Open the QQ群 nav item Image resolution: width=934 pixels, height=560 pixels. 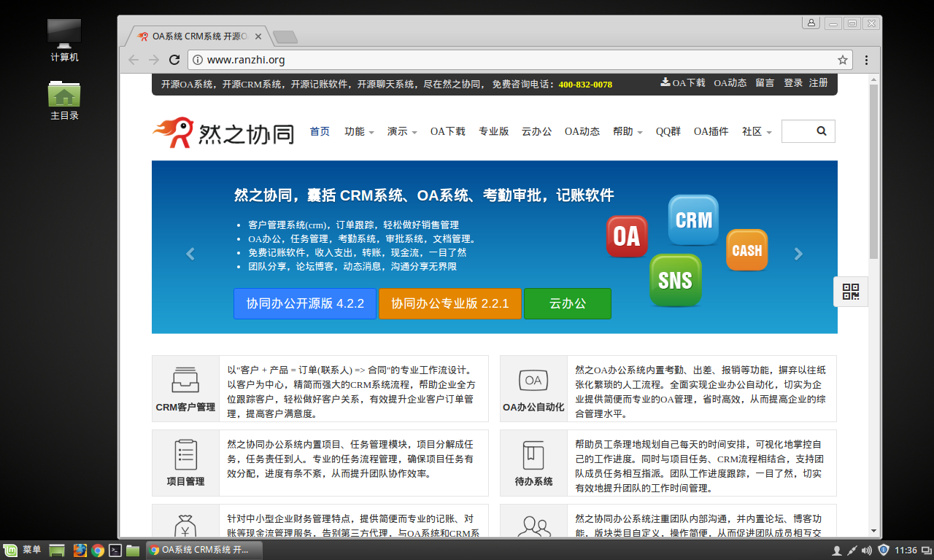668,132
